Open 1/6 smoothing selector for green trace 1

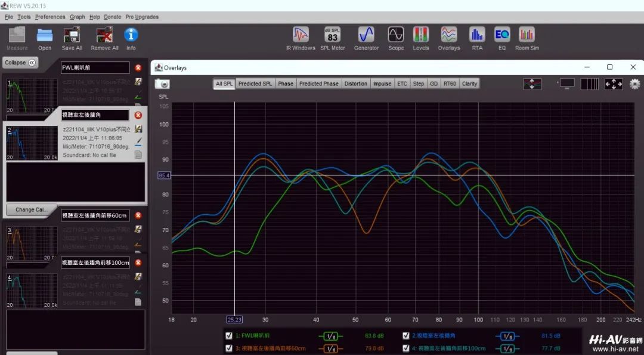point(330,337)
